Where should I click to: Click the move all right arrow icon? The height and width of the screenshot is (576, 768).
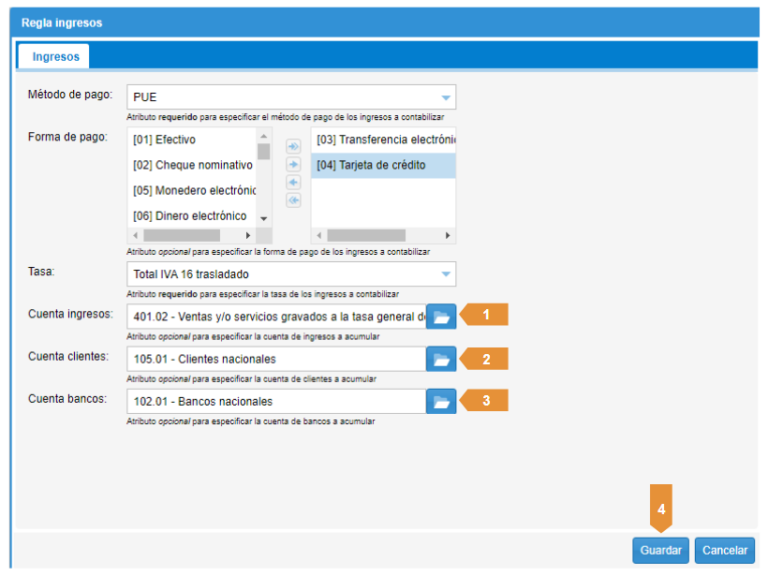pos(293,146)
